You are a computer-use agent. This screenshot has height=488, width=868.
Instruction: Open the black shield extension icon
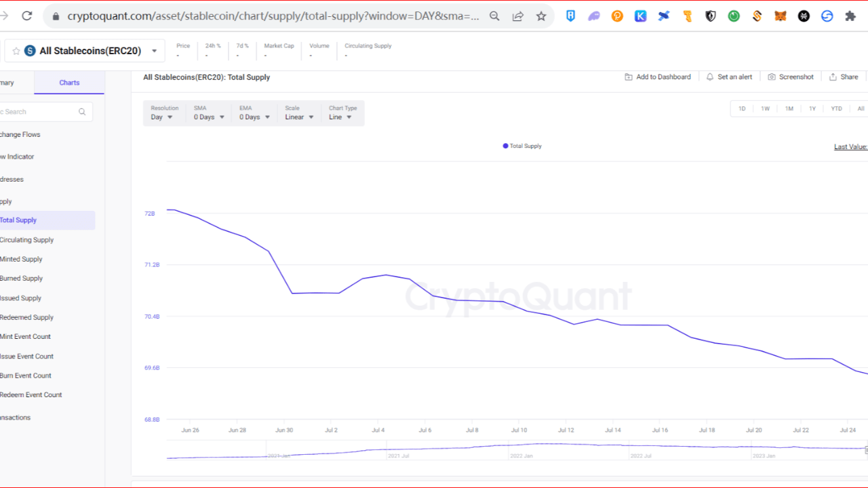[x=711, y=16]
